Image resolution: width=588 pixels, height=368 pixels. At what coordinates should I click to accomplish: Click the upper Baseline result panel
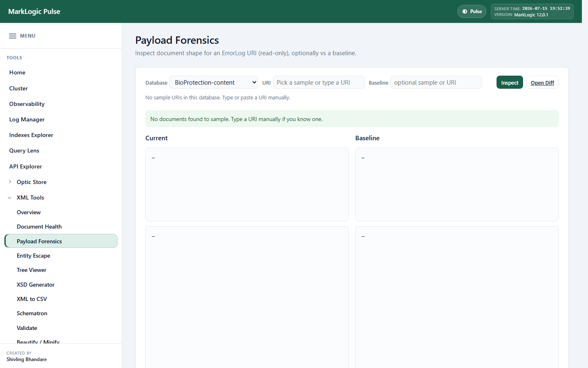457,184
